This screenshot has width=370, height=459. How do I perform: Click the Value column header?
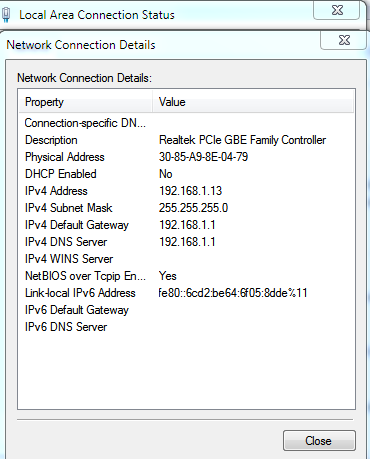[253, 102]
